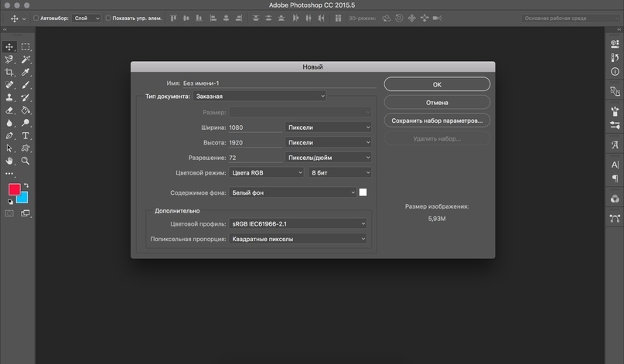Enable the Автовыбор checkbox
This screenshot has width=624, height=364.
coord(36,19)
